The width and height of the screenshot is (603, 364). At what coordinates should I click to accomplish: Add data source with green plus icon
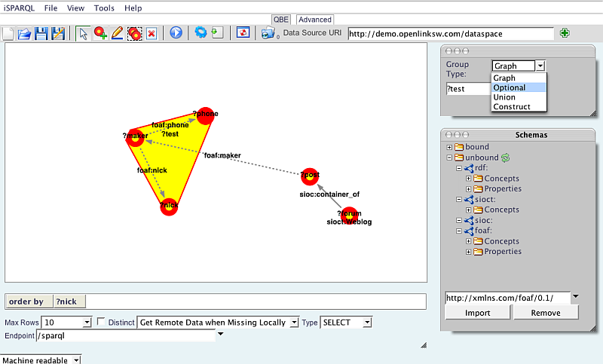(x=565, y=33)
